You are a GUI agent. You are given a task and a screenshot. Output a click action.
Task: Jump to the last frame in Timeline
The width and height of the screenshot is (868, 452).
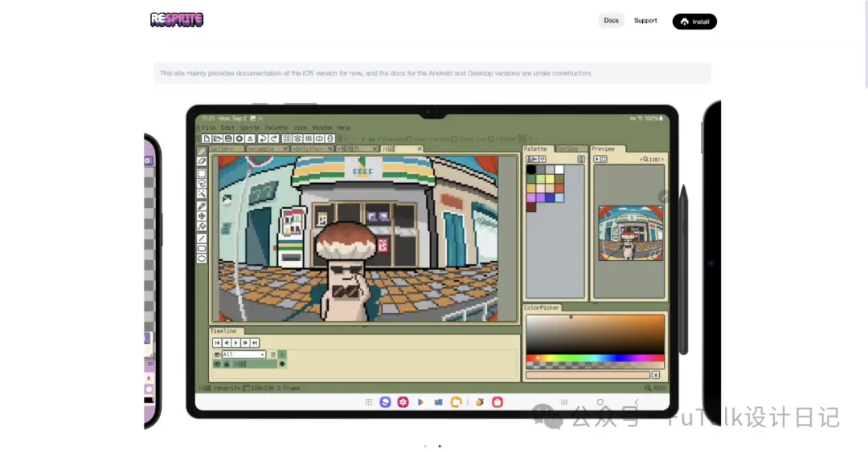[255, 343]
